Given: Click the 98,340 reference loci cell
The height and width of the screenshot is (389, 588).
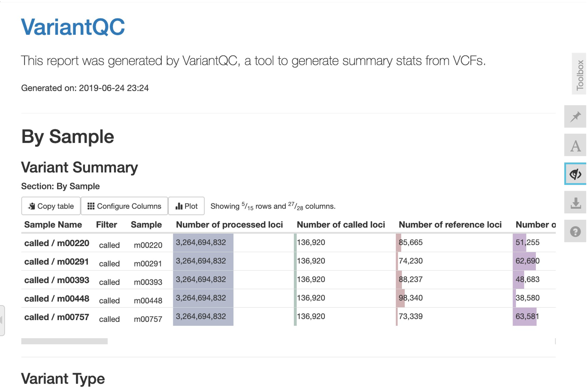Looking at the screenshot, I should (x=411, y=298).
